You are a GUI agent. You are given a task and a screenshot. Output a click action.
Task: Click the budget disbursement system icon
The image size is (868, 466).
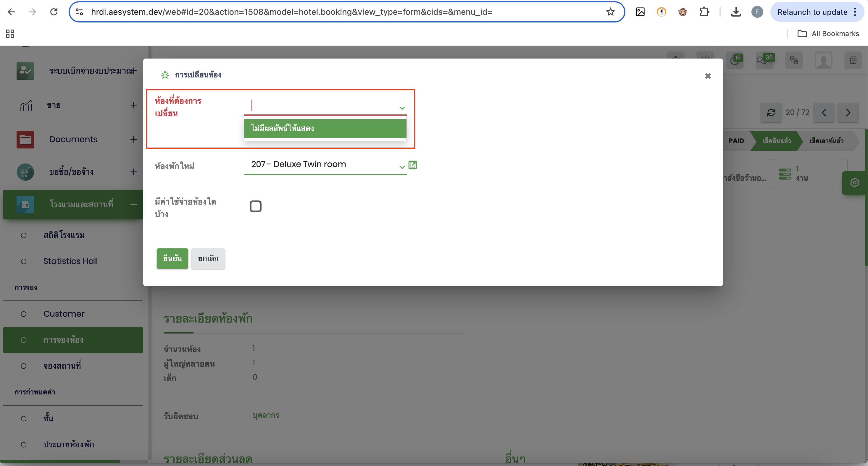25,71
